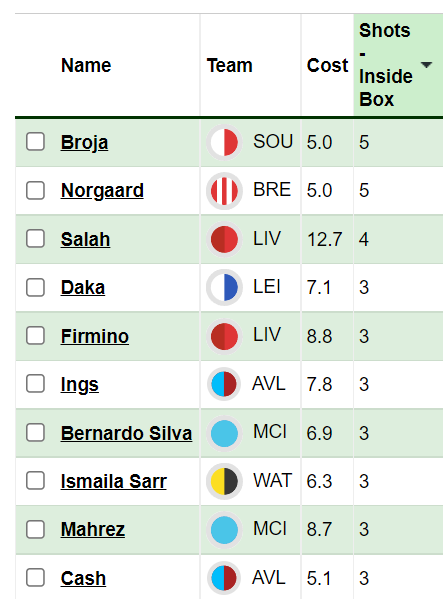Image resolution: width=443 pixels, height=599 pixels.
Task: Click Man City badge beside Bernardo Silva
Action: 224,433
